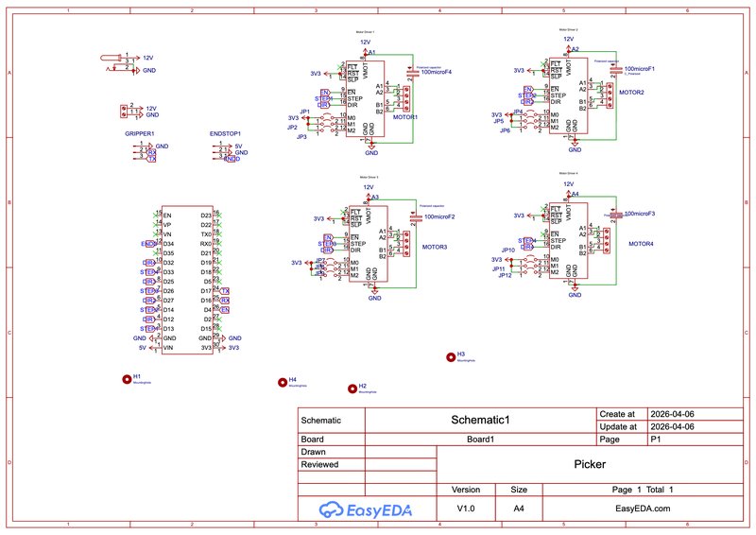756x535 pixels.
Task: Click the GRIPPER1 designator label
Action: 139,133
